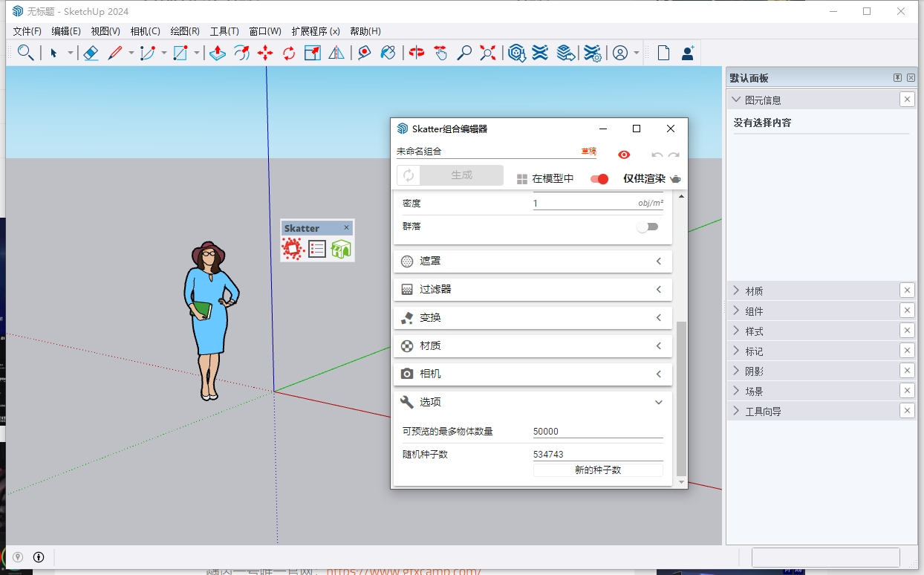This screenshot has height=575, width=924.
Task: Click the undo arrow in Skatter editor
Action: [x=657, y=155]
